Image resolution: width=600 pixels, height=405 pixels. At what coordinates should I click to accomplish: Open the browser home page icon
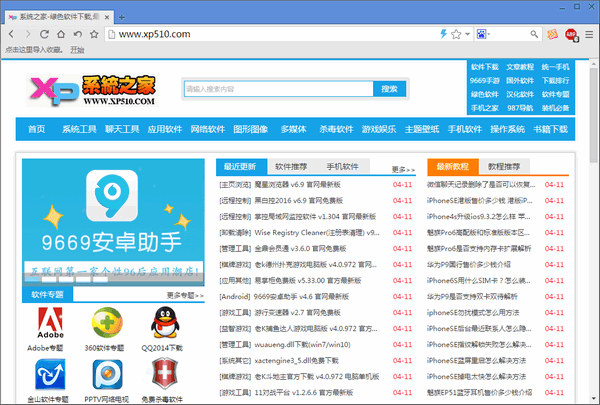pos(61,34)
